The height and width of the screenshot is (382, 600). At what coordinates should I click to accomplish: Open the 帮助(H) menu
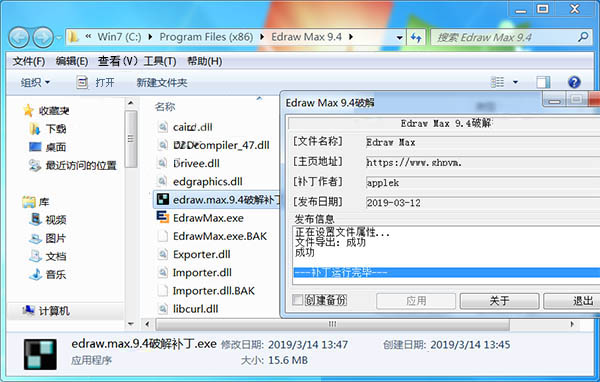204,61
